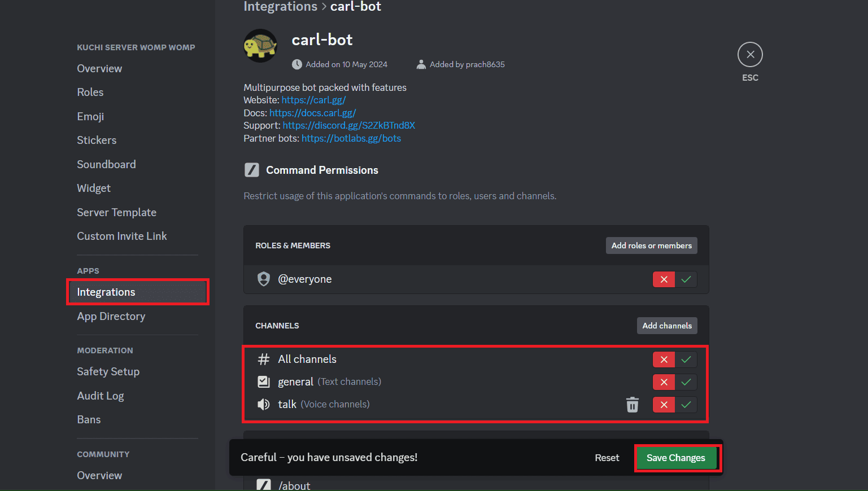Allow commands in All channels
868x491 pixels.
[x=686, y=360]
